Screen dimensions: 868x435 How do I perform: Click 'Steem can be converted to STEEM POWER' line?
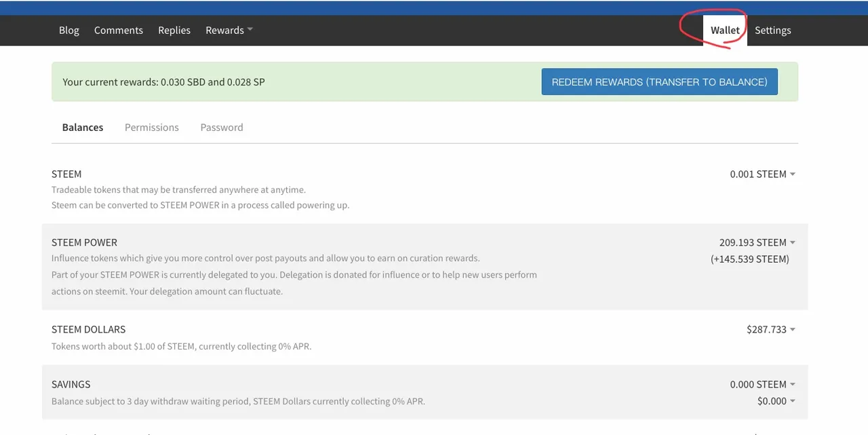[201, 205]
